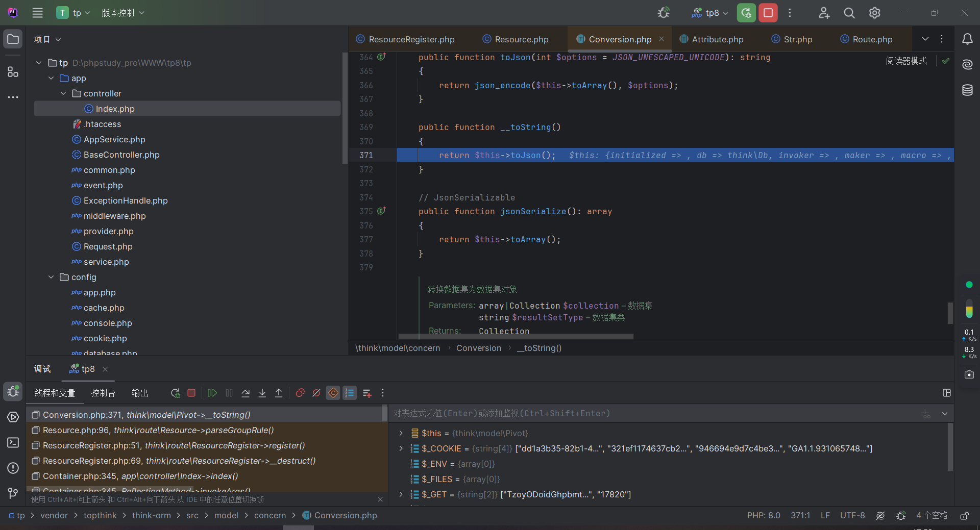This screenshot has width=980, height=530.
Task: Toggle the sort variables alphabetically button
Action: point(350,393)
